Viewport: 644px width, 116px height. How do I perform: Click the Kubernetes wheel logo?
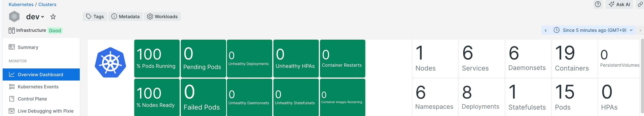coord(110,62)
